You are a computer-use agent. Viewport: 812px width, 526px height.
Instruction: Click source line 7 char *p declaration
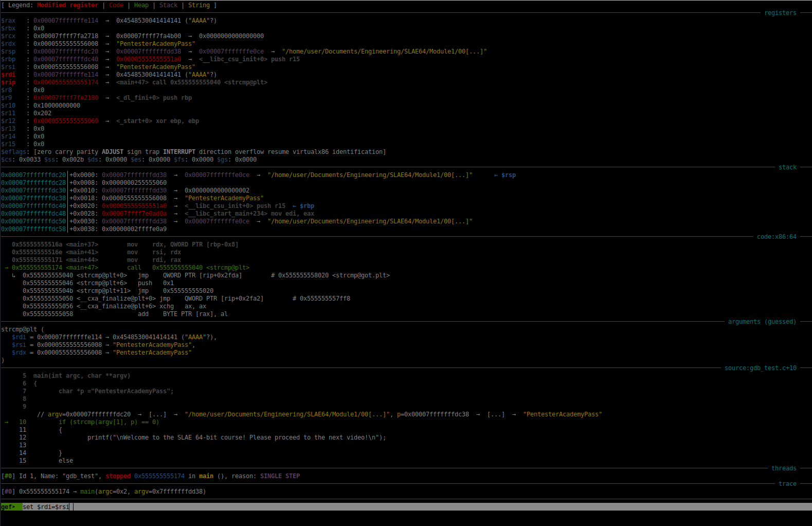98,391
